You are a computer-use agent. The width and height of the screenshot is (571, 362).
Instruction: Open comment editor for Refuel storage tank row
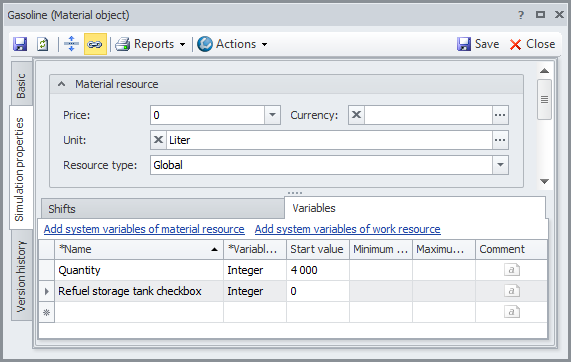tap(512, 291)
